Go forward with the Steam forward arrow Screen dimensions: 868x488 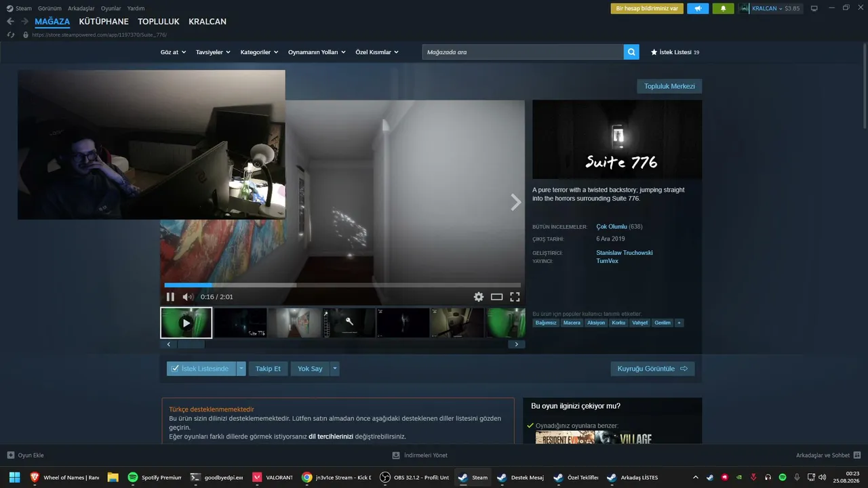(x=24, y=22)
